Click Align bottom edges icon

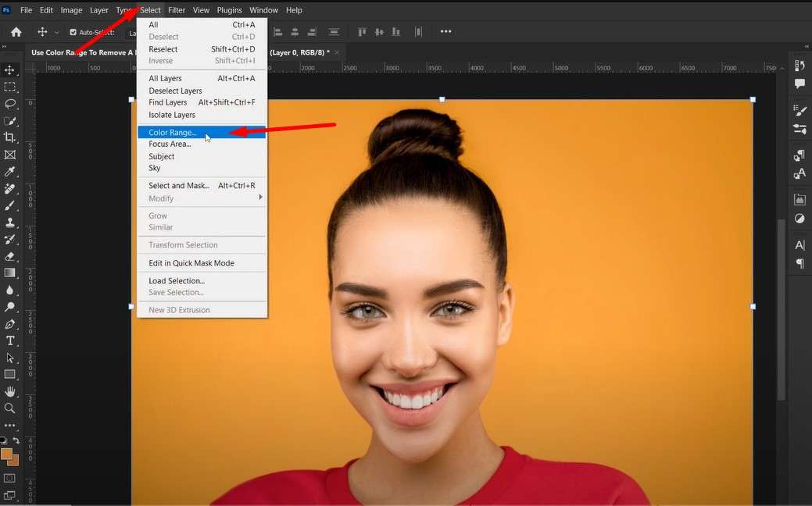(395, 32)
